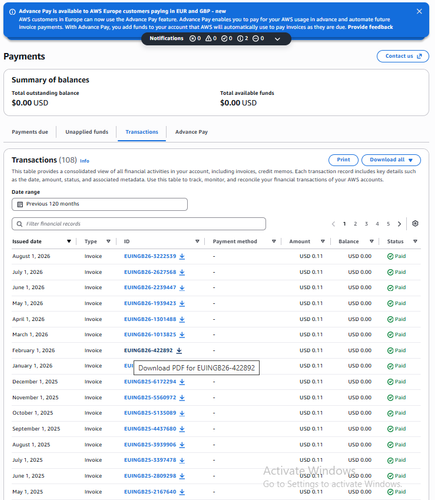Screen dimensions: 435x500
Task: Click Paid status icon for August 1, 2026
Action: pos(390,256)
